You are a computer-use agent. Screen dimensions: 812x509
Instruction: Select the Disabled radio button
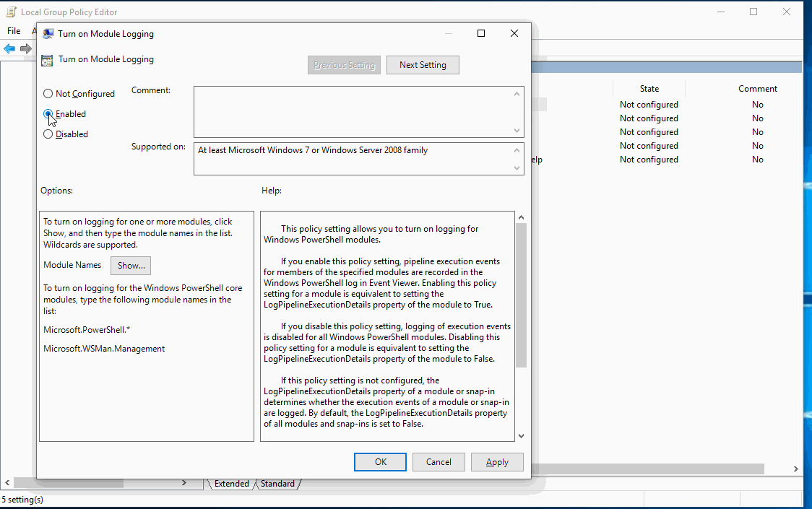48,134
